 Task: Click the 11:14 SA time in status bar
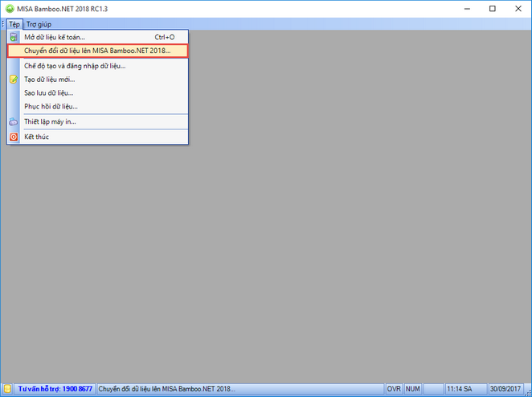[459, 389]
